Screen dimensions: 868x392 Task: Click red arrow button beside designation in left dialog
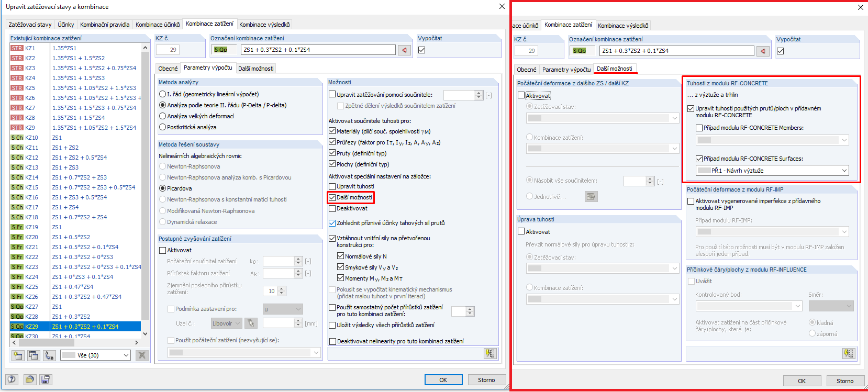(404, 50)
